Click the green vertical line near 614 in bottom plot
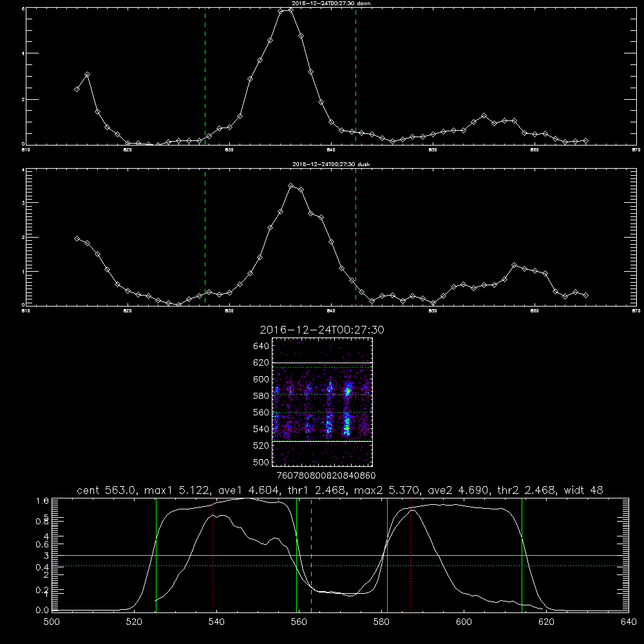The image size is (644, 644). (522, 555)
